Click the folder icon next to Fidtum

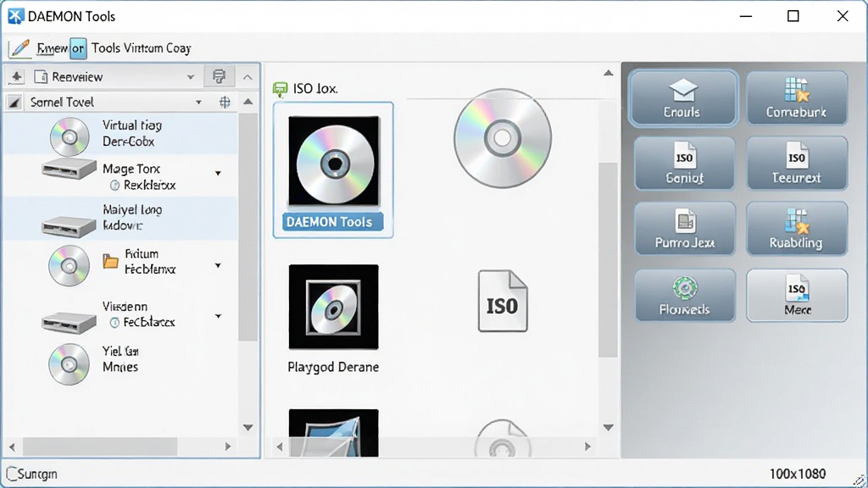pyautogui.click(x=111, y=261)
